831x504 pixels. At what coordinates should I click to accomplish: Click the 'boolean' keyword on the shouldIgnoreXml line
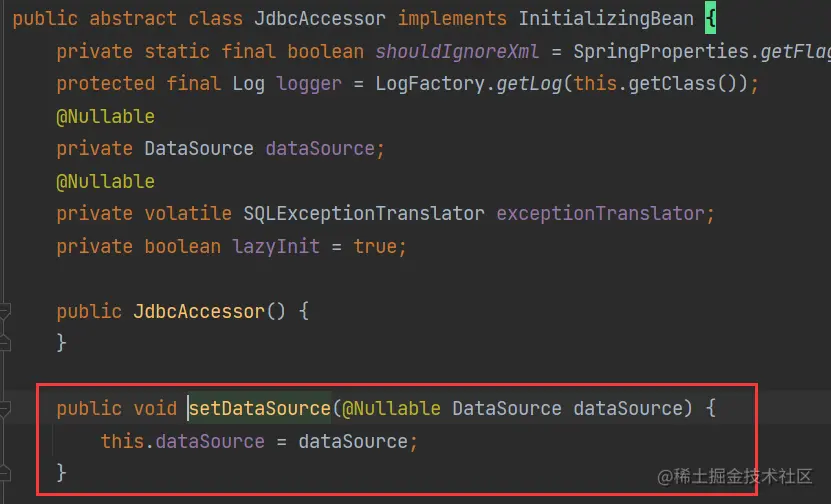(325, 51)
